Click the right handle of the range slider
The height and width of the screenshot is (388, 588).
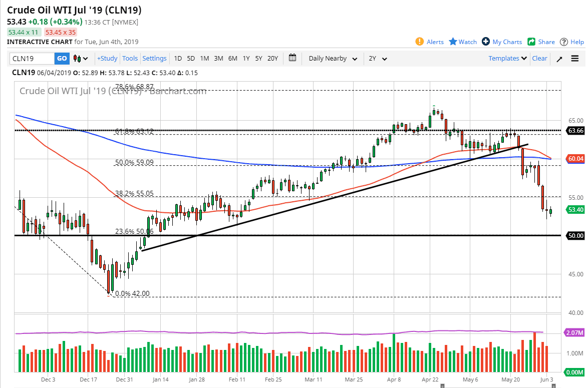pyautogui.click(x=553, y=386)
